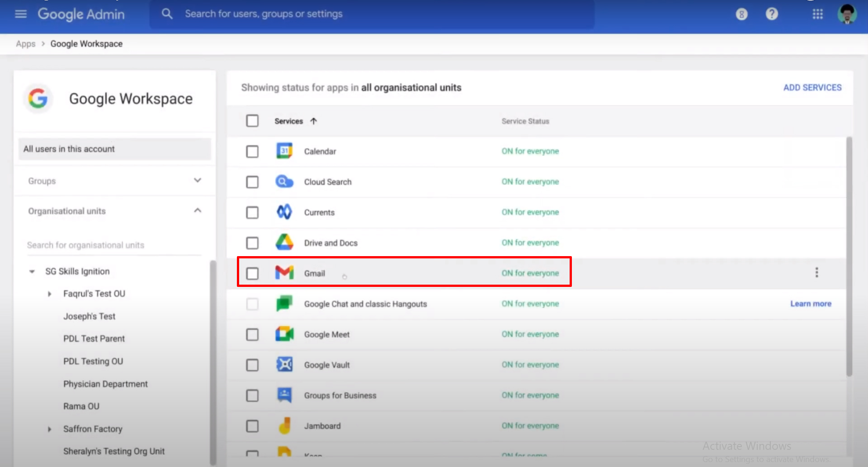The height and width of the screenshot is (467, 868).
Task: Sort by Services arrow icon
Action: click(313, 121)
